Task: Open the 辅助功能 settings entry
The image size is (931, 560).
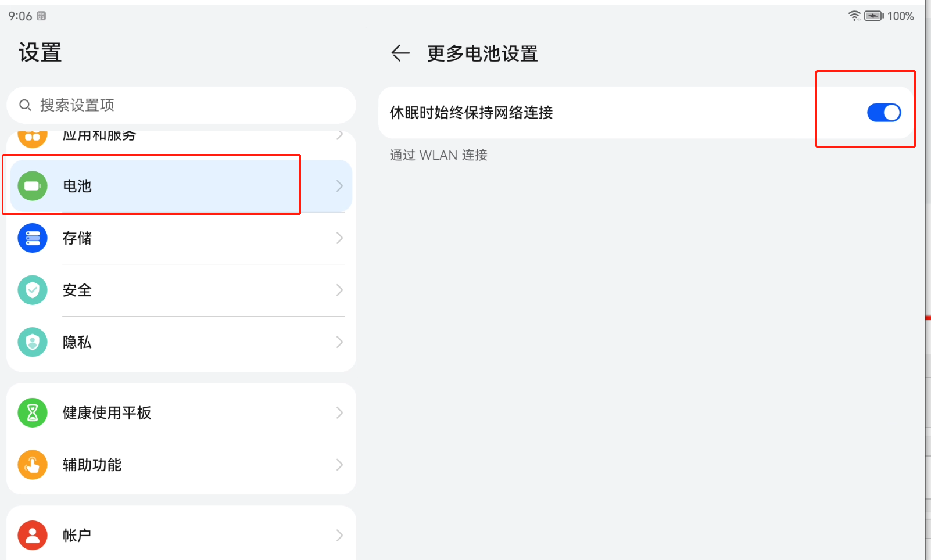Action: [x=92, y=465]
